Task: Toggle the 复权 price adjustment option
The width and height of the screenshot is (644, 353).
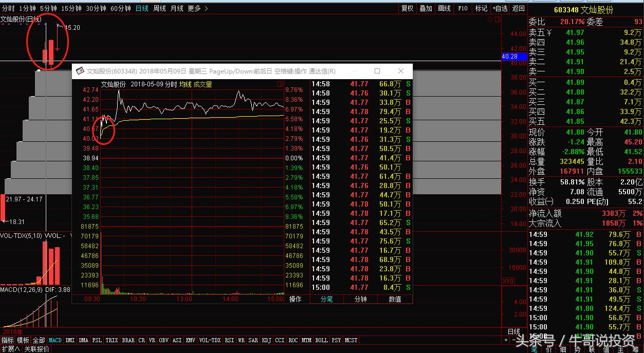Action: [408, 8]
